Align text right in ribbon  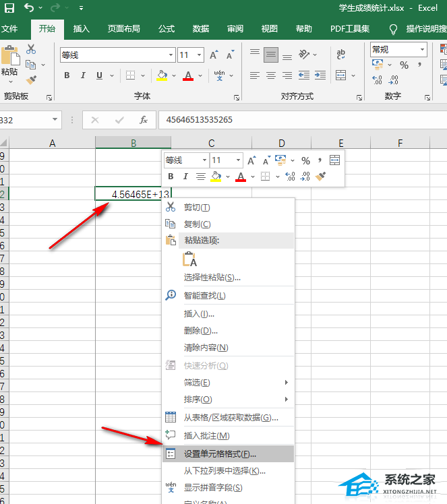pos(287,75)
